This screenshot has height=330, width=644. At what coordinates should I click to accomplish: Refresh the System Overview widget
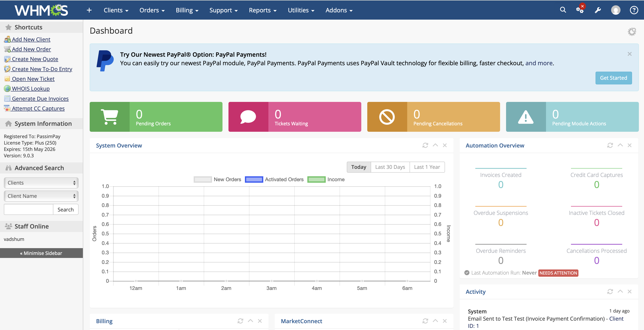[x=425, y=145]
